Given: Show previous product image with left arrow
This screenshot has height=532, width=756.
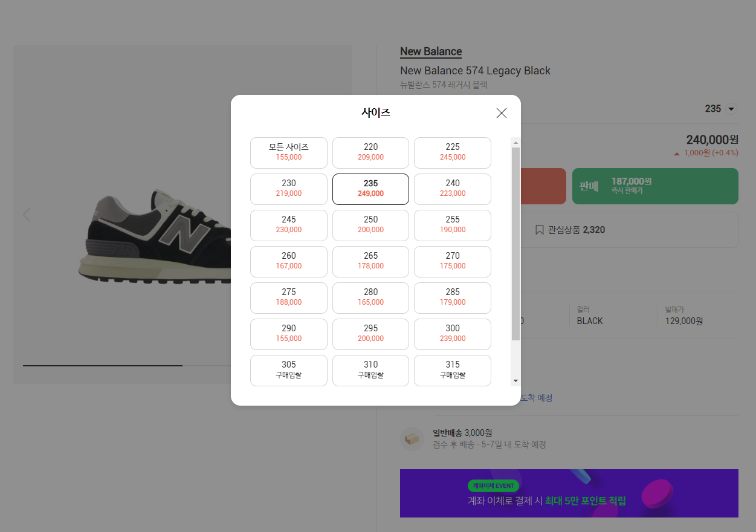Looking at the screenshot, I should pyautogui.click(x=26, y=215).
